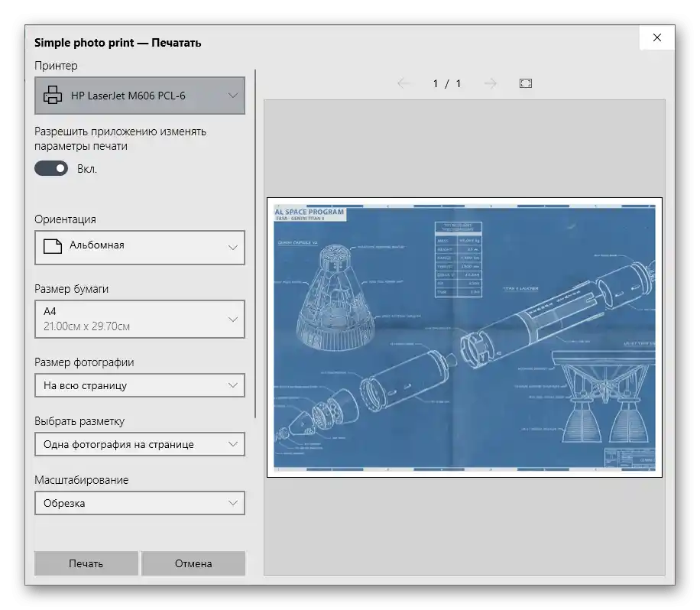
Task: Open the A4 paper size dropdown
Action: tap(140, 319)
